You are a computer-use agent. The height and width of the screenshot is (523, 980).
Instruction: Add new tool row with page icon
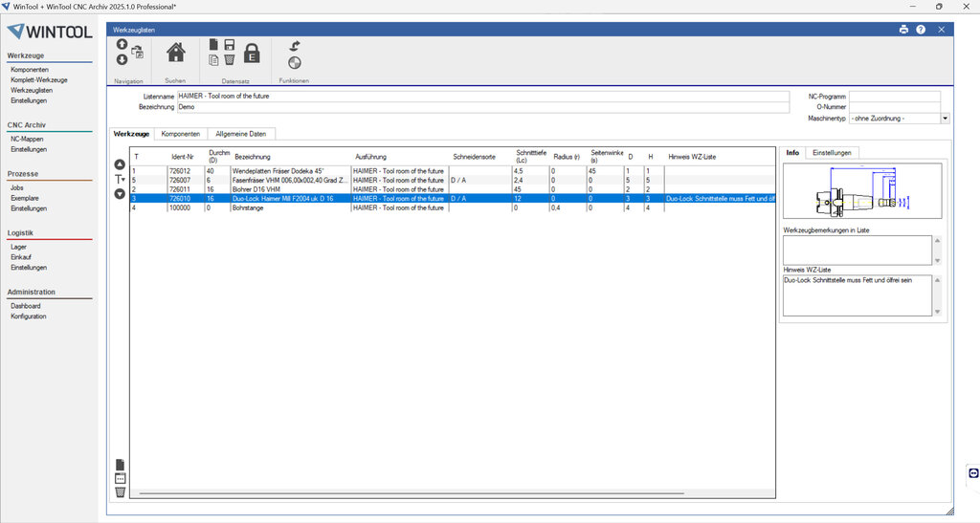(120, 465)
